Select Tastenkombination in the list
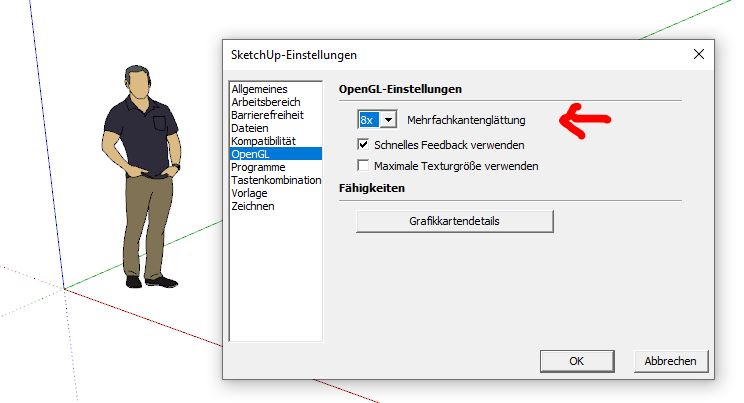This screenshot has height=403, width=744. coord(276,180)
